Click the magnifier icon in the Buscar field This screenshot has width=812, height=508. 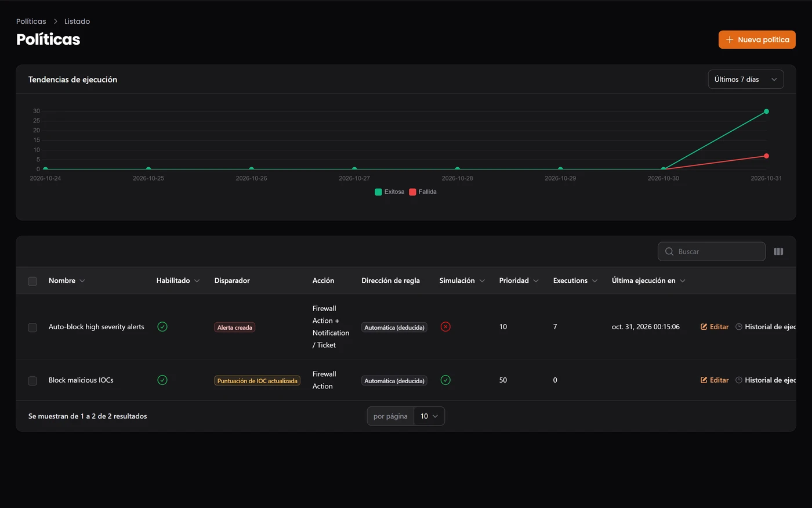click(x=669, y=251)
